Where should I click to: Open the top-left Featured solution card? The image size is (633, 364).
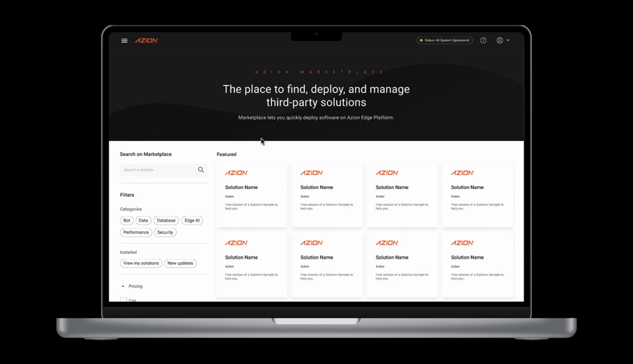click(252, 195)
